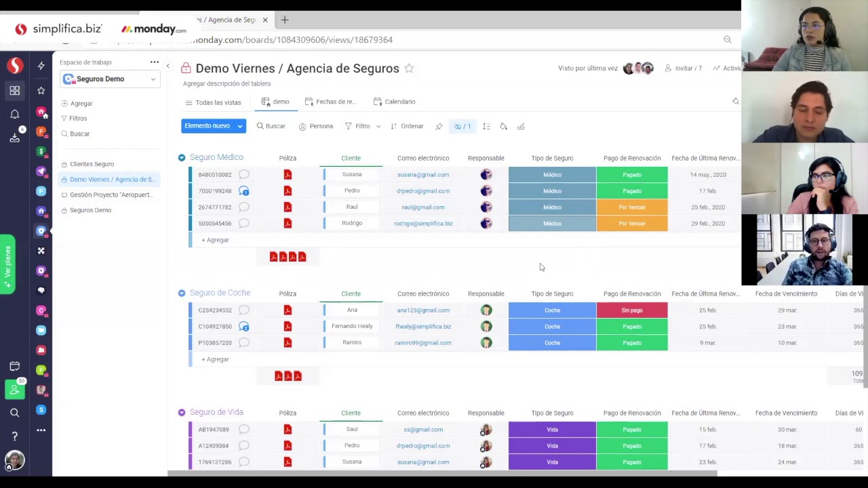Click Invitar / 7 button

(x=683, y=68)
